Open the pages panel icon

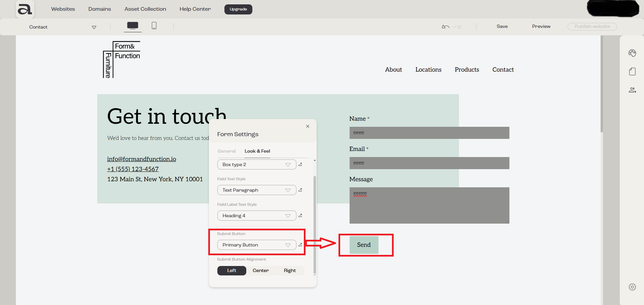pyautogui.click(x=632, y=71)
